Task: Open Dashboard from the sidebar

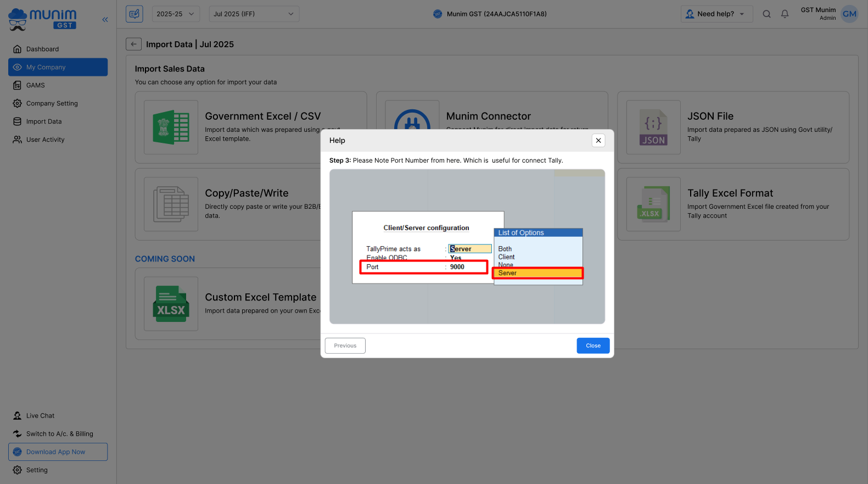Action: [42, 49]
